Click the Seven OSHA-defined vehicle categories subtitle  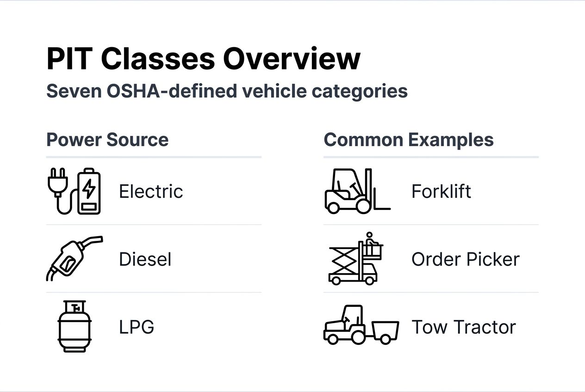(x=227, y=91)
